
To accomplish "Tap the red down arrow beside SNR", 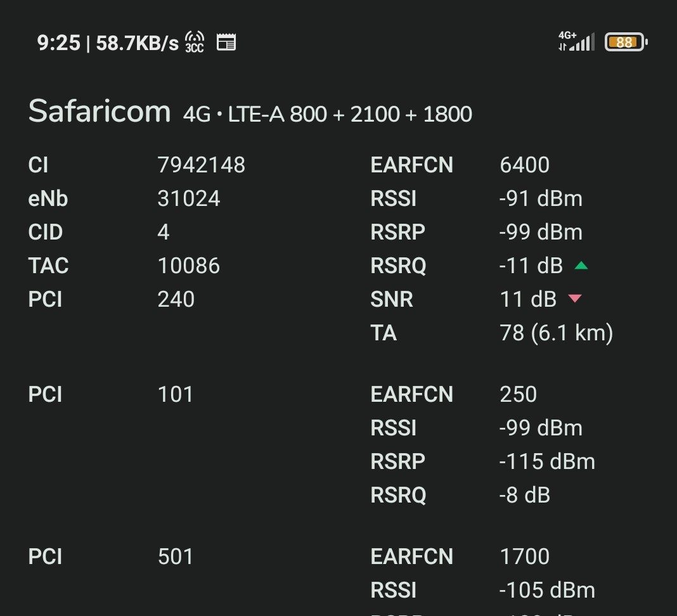I will (x=575, y=298).
